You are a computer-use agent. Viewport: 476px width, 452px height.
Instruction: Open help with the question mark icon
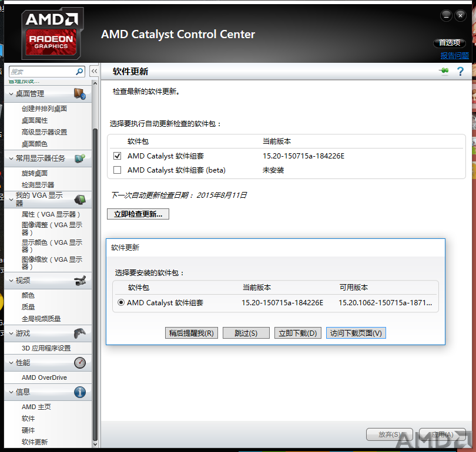(x=461, y=72)
